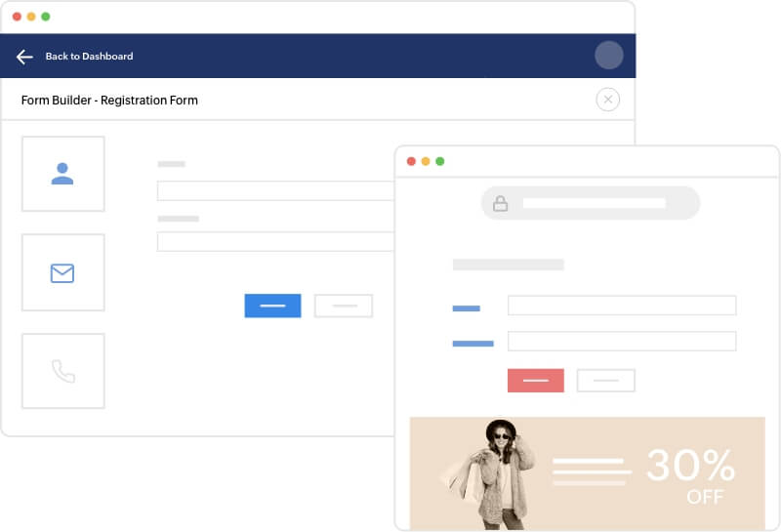781x532 pixels.
Task: Open the profile avatar circle in header
Action: coord(608,55)
